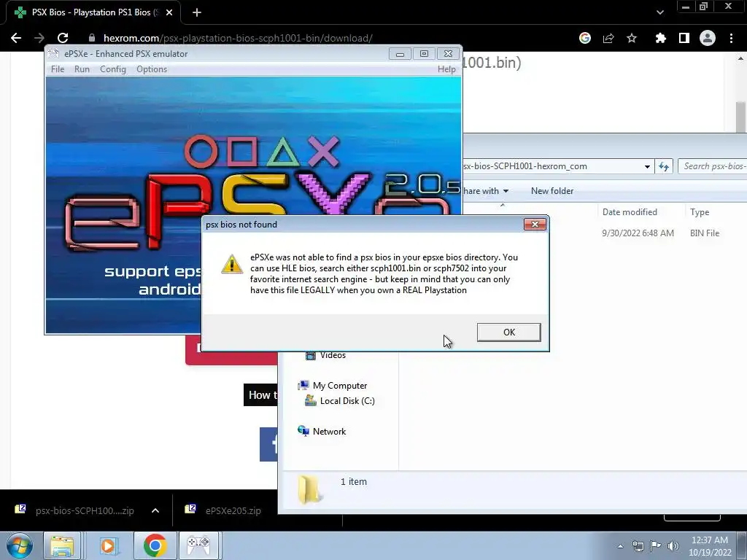
Task: Go back in the Chrome browser
Action: (16, 38)
